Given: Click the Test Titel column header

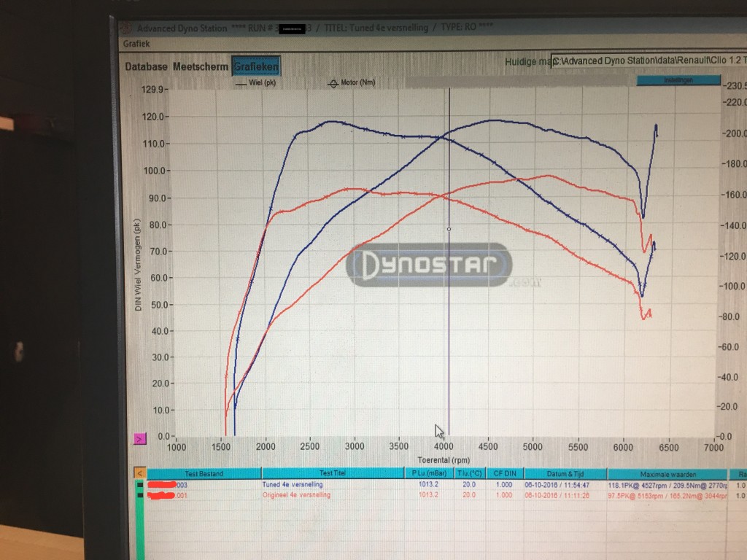Looking at the screenshot, I should (x=333, y=473).
